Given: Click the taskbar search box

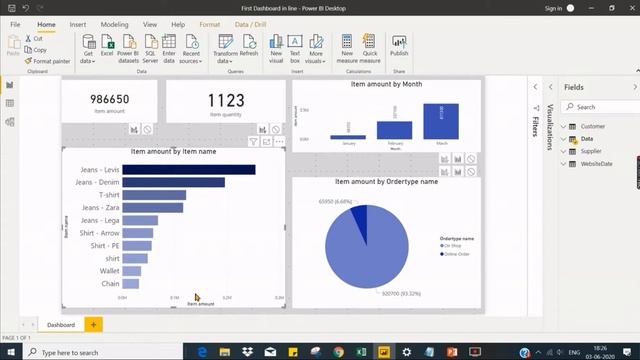Looking at the screenshot, I should tap(103, 352).
